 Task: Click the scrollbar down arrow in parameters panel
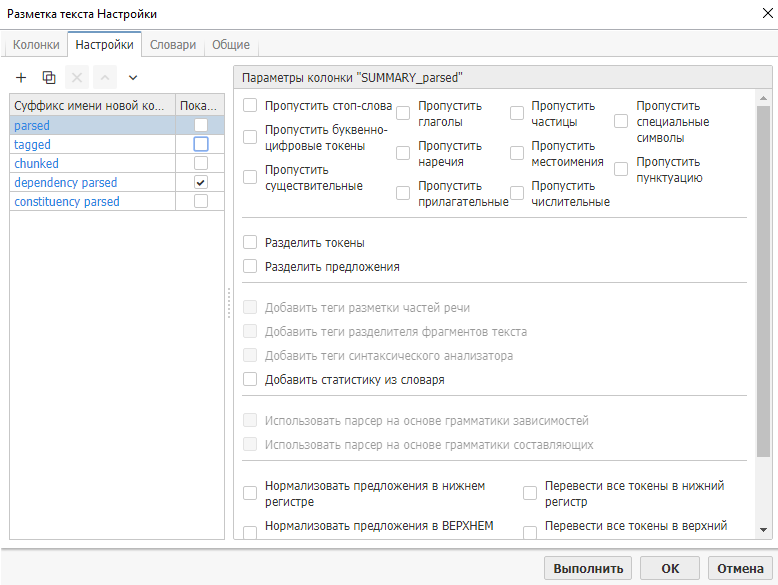764,530
